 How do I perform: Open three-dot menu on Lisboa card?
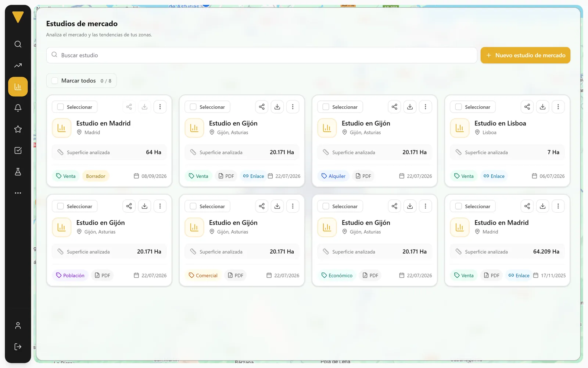558,107
